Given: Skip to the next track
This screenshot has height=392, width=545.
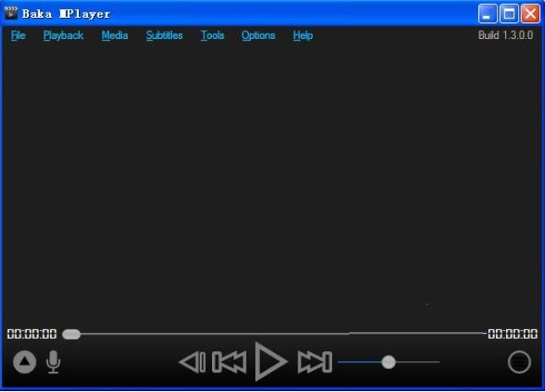Looking at the screenshot, I should tap(314, 362).
